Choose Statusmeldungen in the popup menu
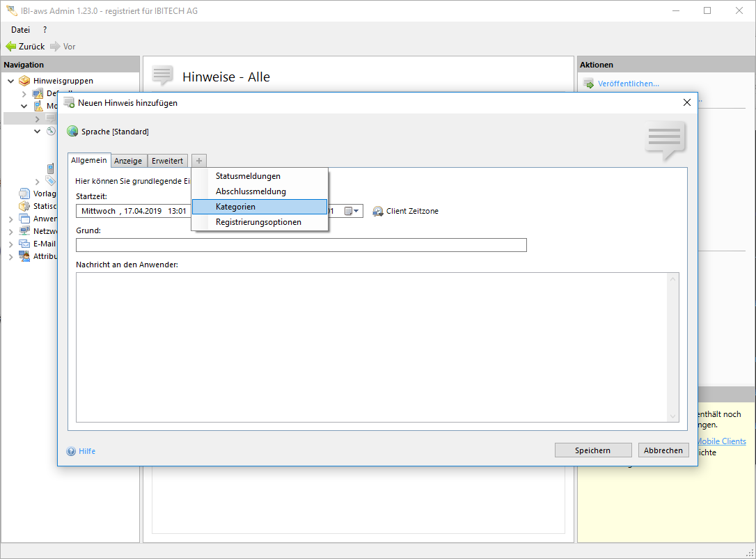The width and height of the screenshot is (756, 559). click(x=248, y=176)
